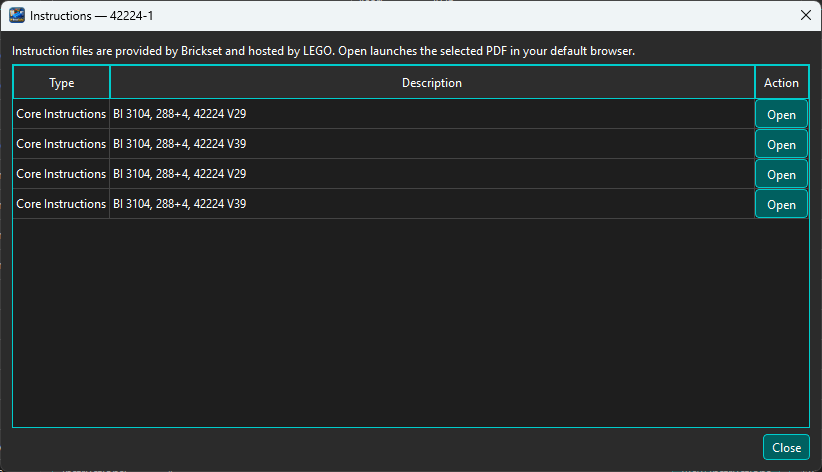Click "Core Instructions" cell in the first row
Screen dimensions: 822x472
click(x=61, y=114)
